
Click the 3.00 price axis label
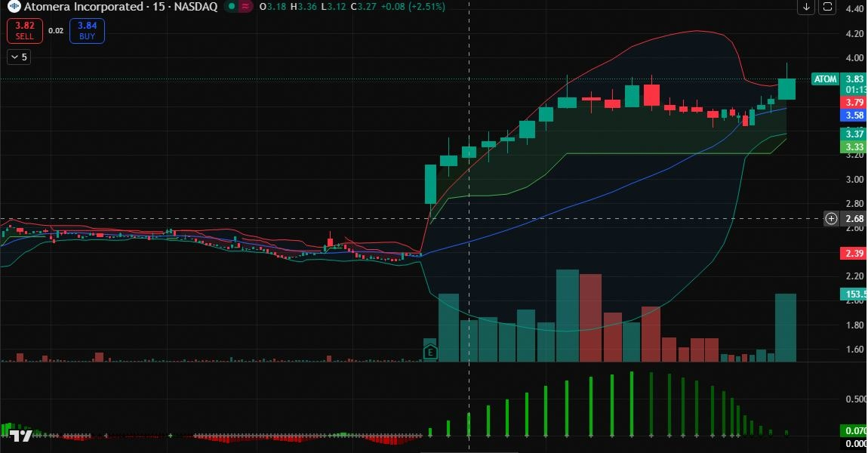coord(854,180)
